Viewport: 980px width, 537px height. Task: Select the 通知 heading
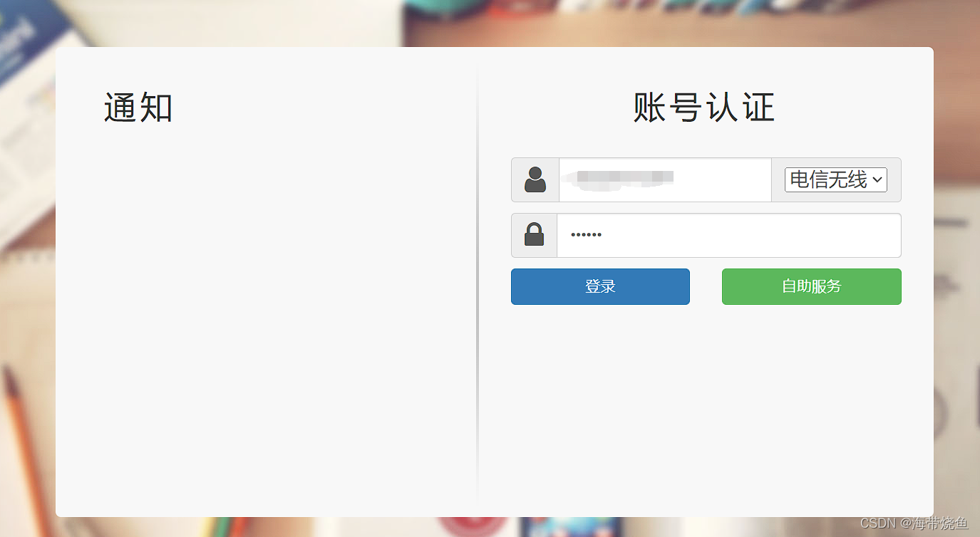click(x=138, y=108)
